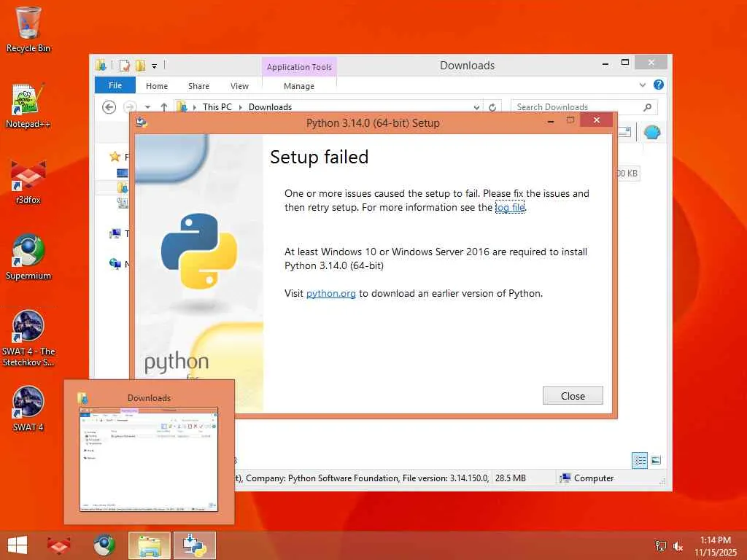Open the Share ribbon tab

click(x=198, y=86)
